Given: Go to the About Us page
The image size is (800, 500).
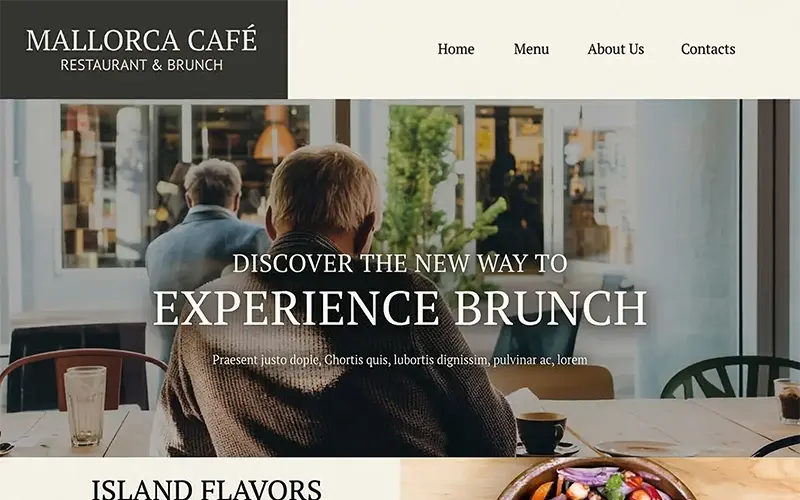Looking at the screenshot, I should pyautogui.click(x=615, y=49).
